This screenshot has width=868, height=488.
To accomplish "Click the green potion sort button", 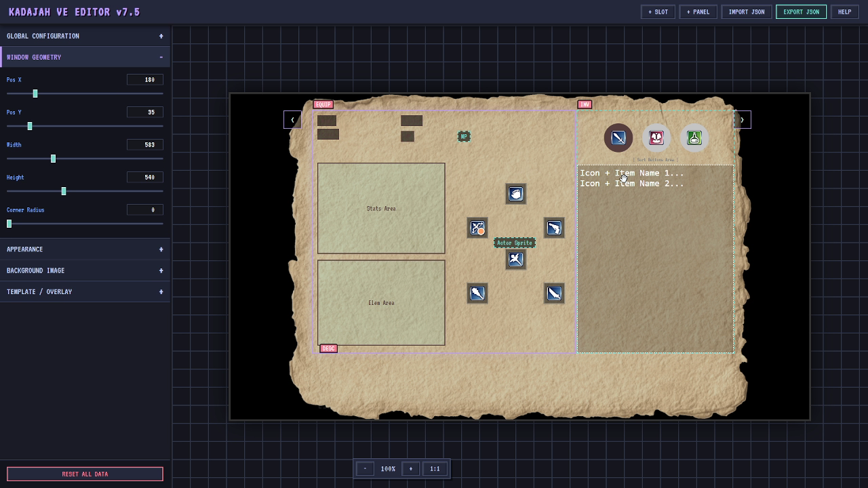I will coord(694,138).
